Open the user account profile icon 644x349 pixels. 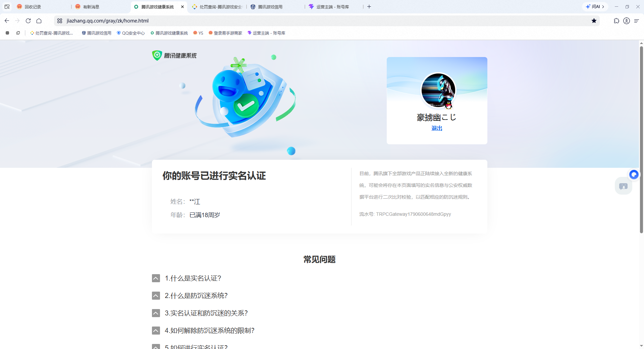point(627,21)
